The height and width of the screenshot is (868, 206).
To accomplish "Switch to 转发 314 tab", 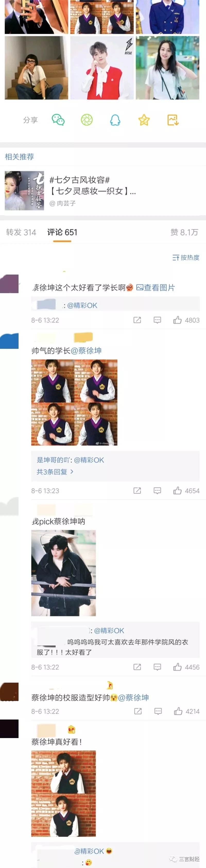I will point(21,232).
